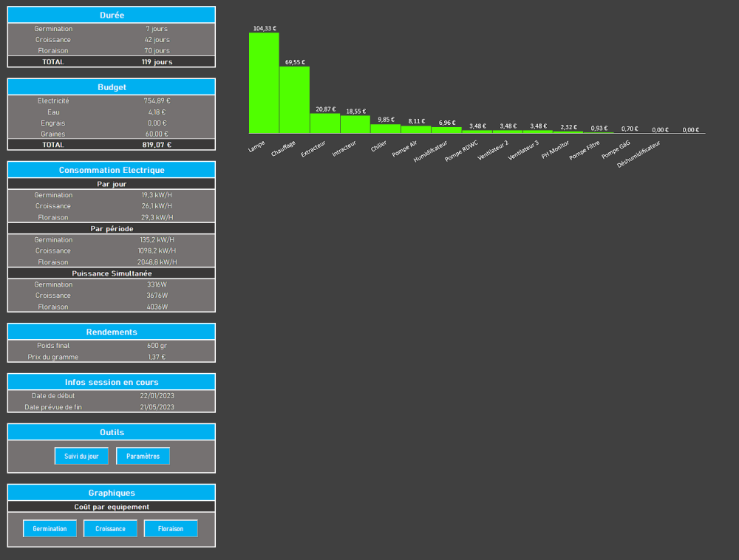Select the Coût par equipement subheader
This screenshot has width=739, height=560.
pos(112,507)
